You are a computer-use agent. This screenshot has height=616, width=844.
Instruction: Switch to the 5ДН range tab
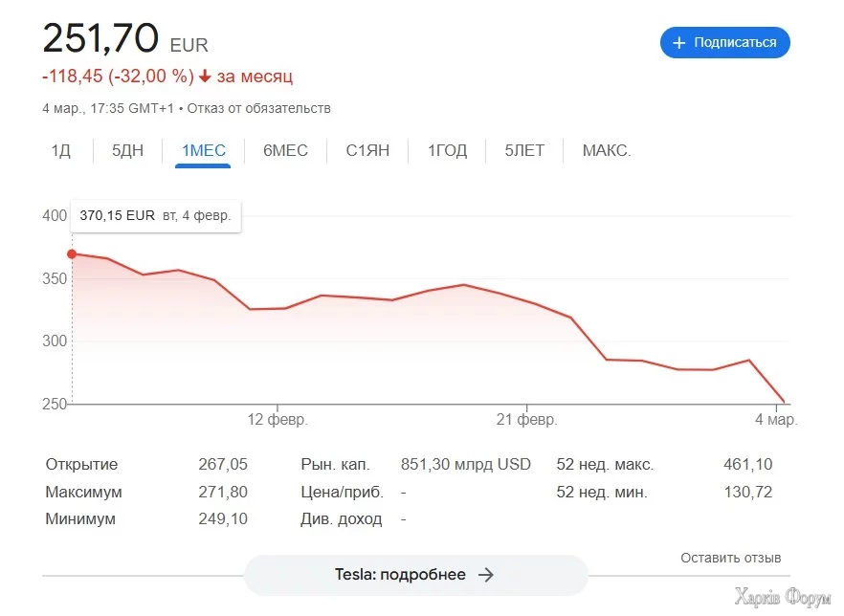pos(127,151)
